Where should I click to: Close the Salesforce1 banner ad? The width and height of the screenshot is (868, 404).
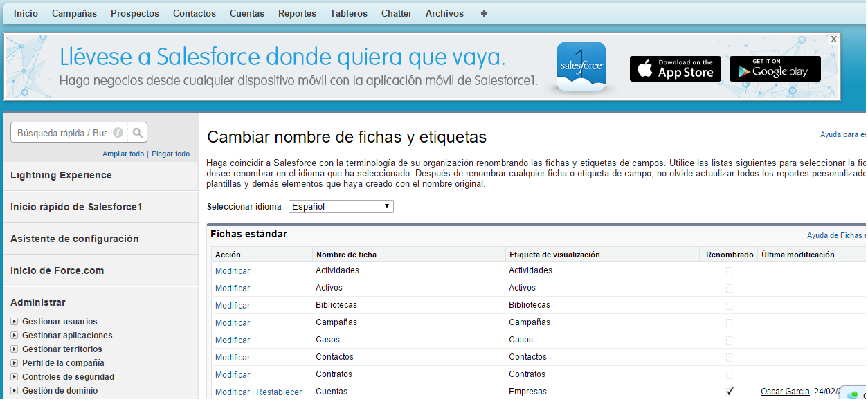(833, 39)
